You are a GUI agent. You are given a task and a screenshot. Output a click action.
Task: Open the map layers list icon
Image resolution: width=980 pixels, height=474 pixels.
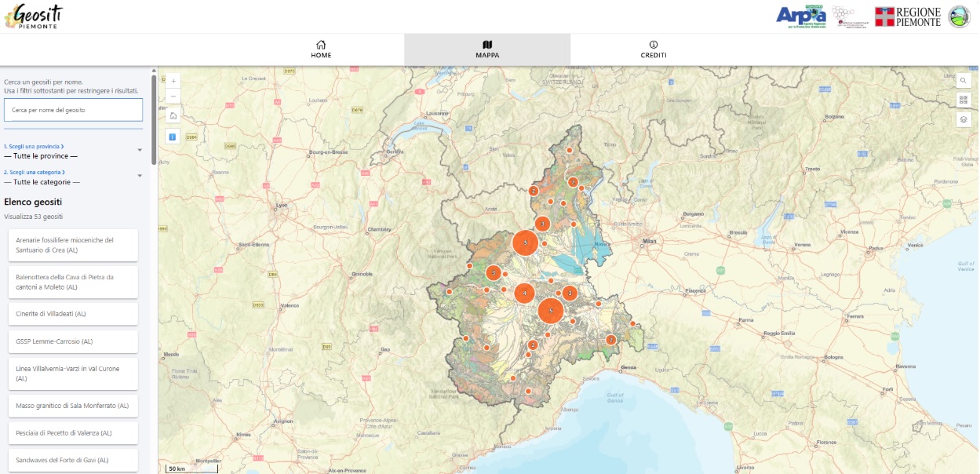pos(964,120)
